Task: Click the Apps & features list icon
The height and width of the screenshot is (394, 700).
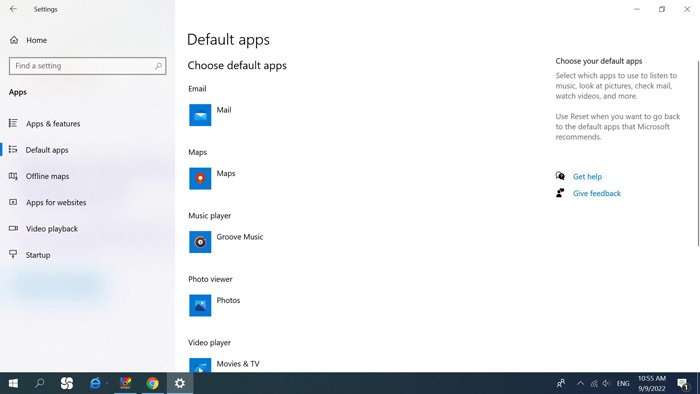Action: click(x=13, y=123)
